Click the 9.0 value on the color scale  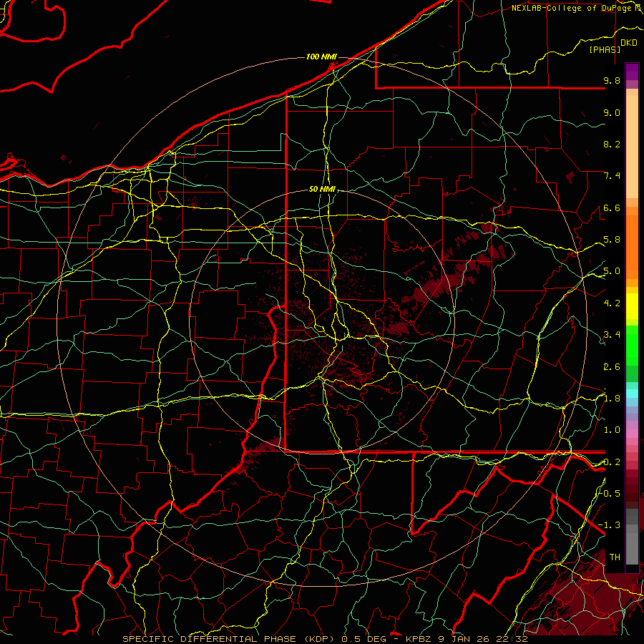tap(612, 112)
